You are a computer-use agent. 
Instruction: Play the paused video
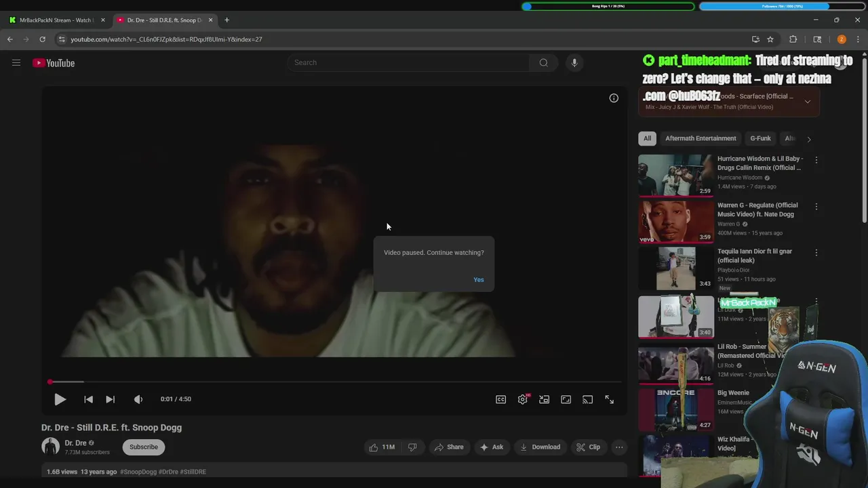pyautogui.click(x=60, y=399)
